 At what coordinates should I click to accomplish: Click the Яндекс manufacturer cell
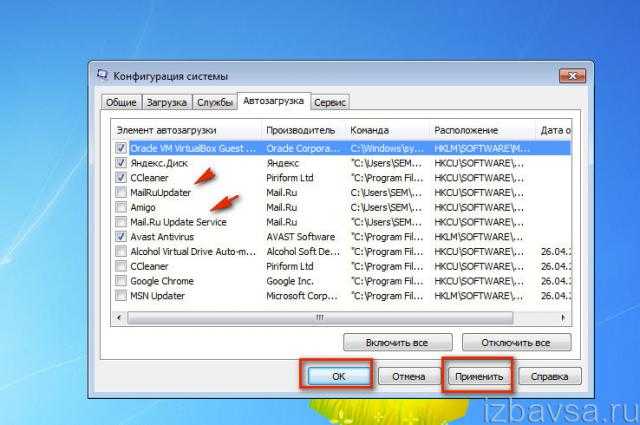pos(283,163)
